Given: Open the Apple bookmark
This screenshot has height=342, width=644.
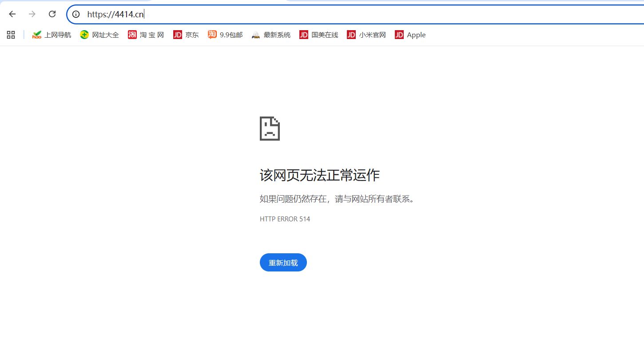Looking at the screenshot, I should 410,35.
